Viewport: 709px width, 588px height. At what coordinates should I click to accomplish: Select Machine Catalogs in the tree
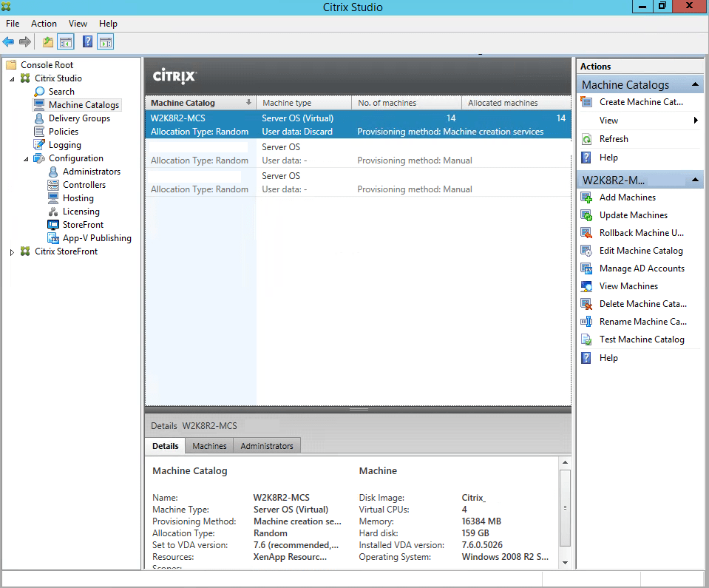click(84, 105)
